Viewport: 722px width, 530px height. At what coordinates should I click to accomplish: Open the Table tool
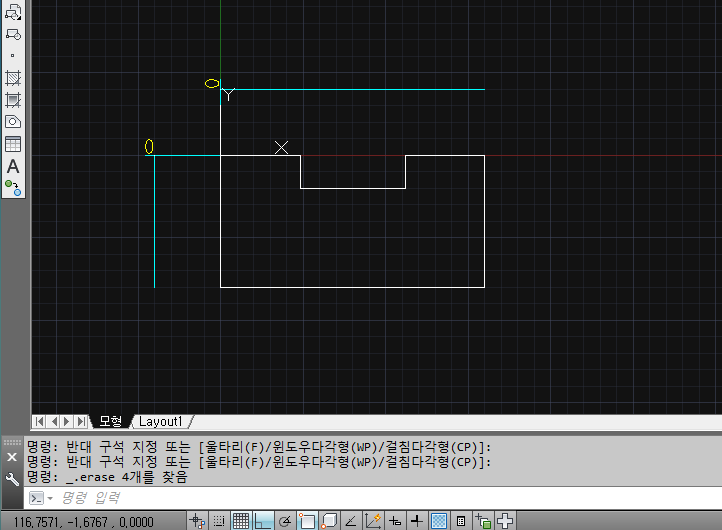13,144
